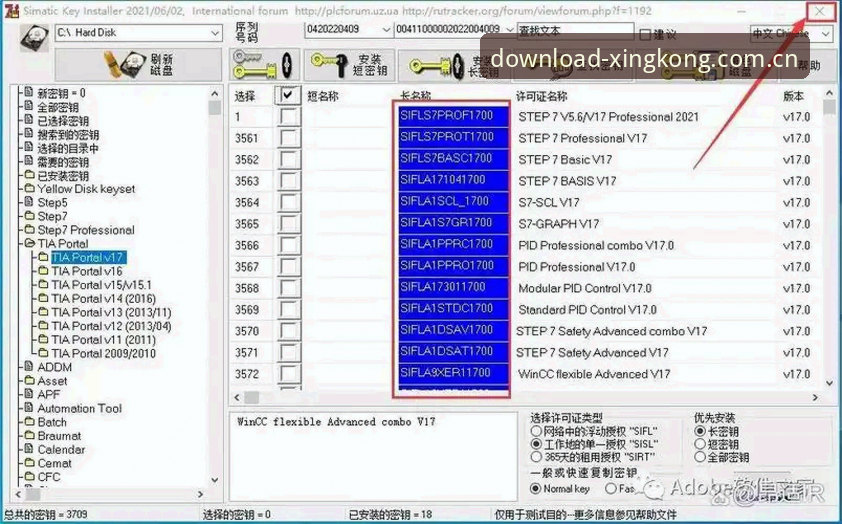Click the icon beside 搜索到的密钥
Viewport: 842px width, 524px height.
point(28,134)
